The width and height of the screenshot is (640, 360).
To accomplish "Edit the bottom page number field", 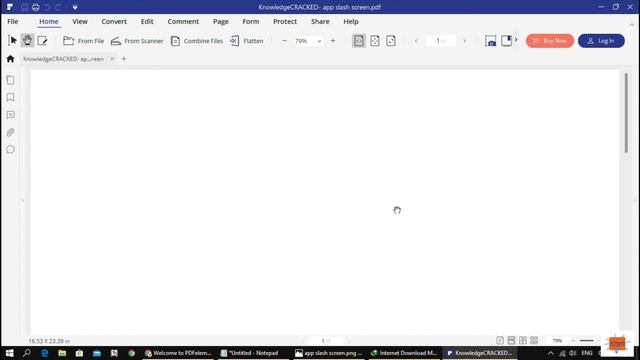I will (325, 341).
